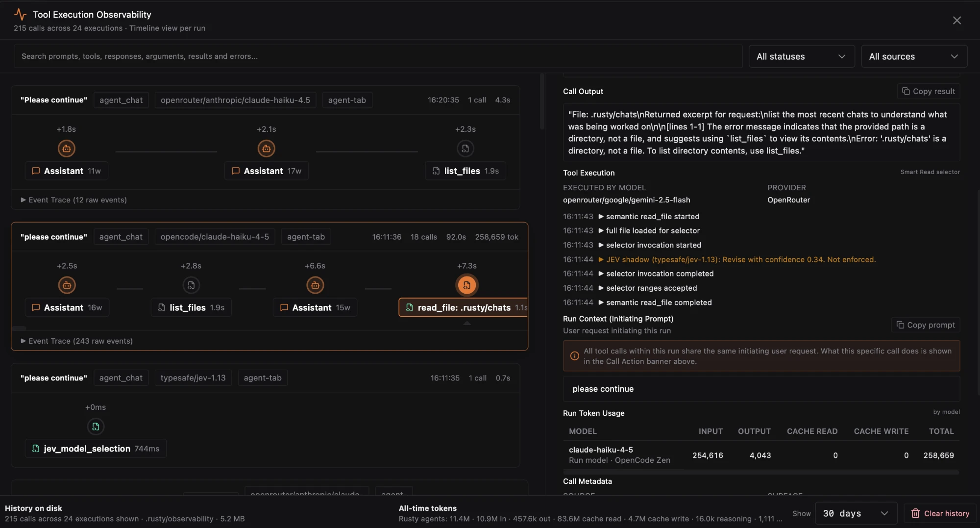Image resolution: width=980 pixels, height=528 pixels.
Task: Expand Event Trace (243 raw events)
Action: [x=77, y=341]
